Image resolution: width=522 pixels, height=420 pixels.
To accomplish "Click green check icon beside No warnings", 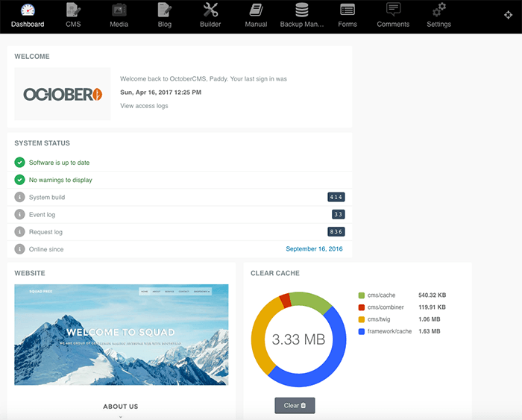I will (19, 180).
